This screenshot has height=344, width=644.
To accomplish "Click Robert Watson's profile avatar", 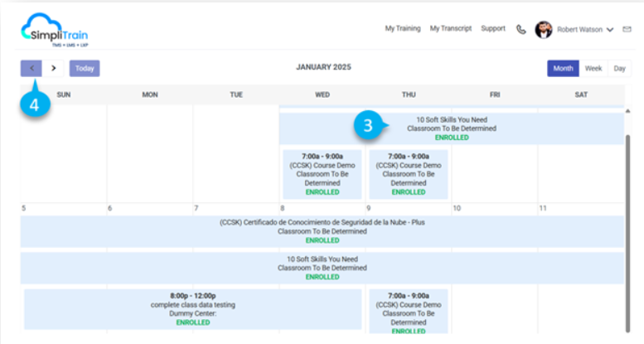I will 544,29.
